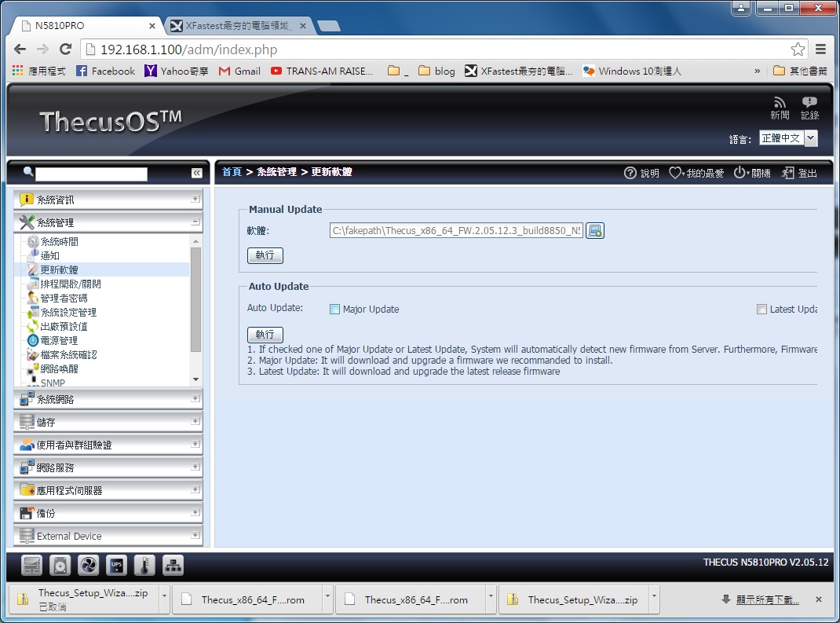Open the Gmail bookmark

(239, 71)
